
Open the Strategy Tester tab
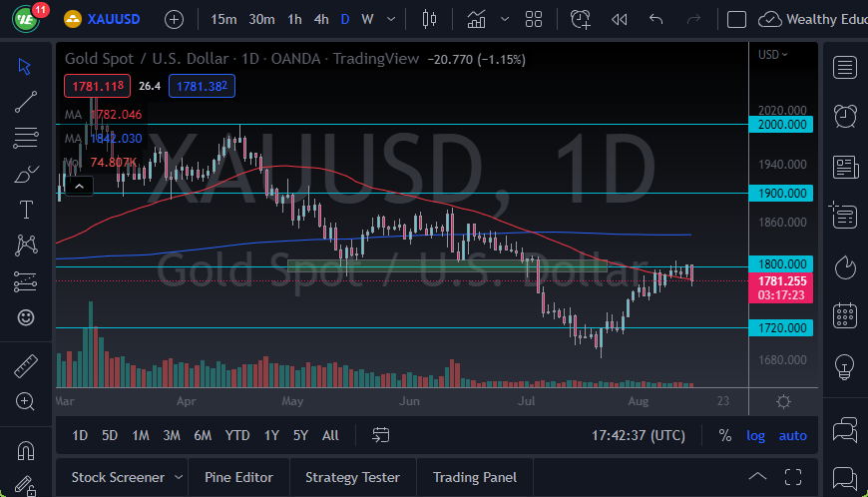click(352, 477)
